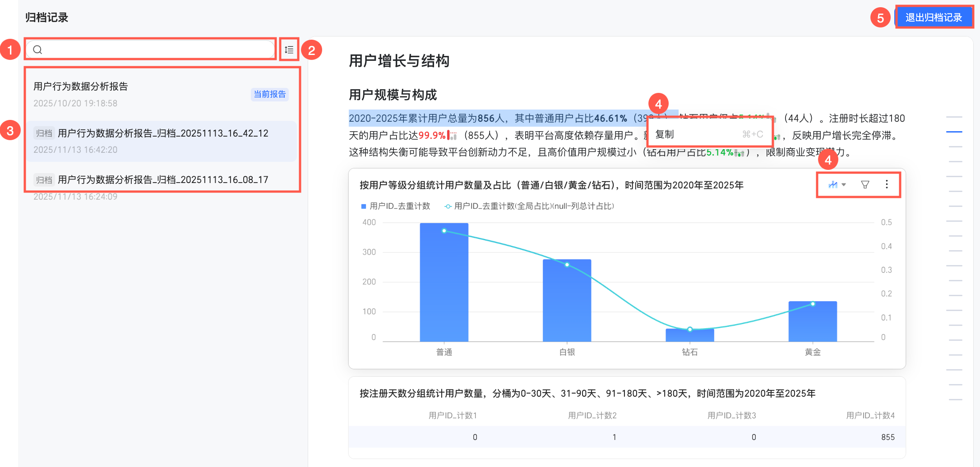Click the 用户ID_计数3 column header
The width and height of the screenshot is (980, 467).
click(x=731, y=415)
